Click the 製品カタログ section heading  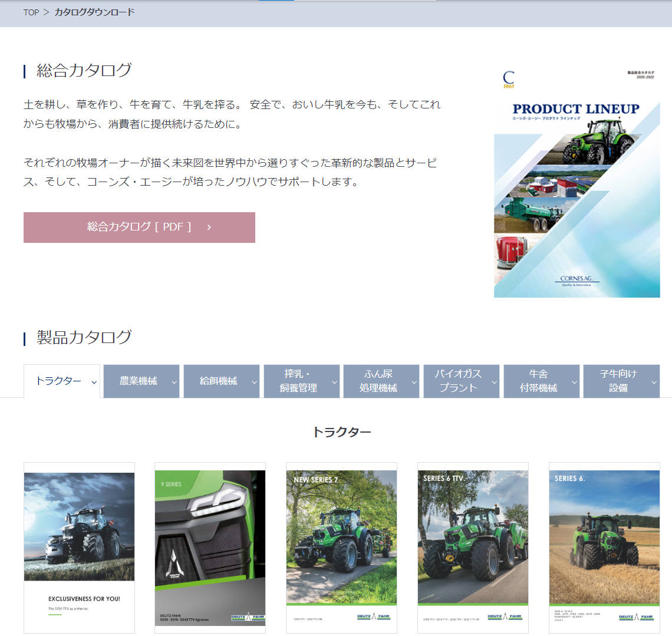click(x=84, y=337)
